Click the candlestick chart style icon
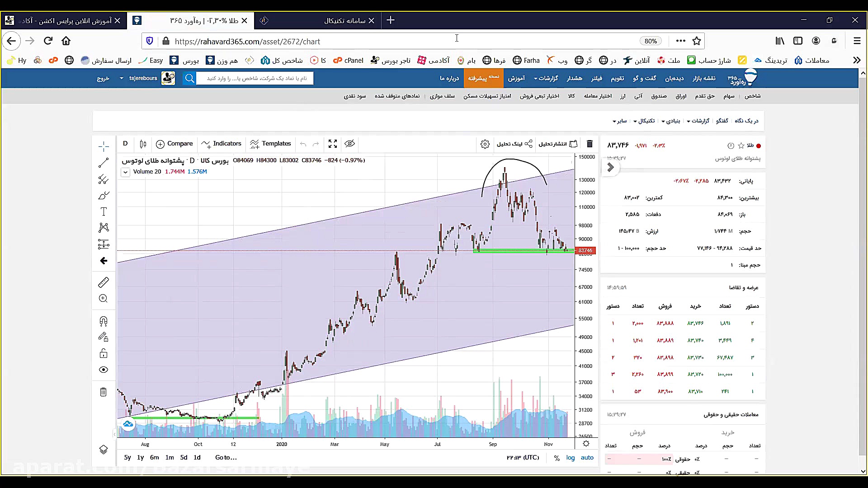Screen dimensions: 868x488 coord(143,144)
